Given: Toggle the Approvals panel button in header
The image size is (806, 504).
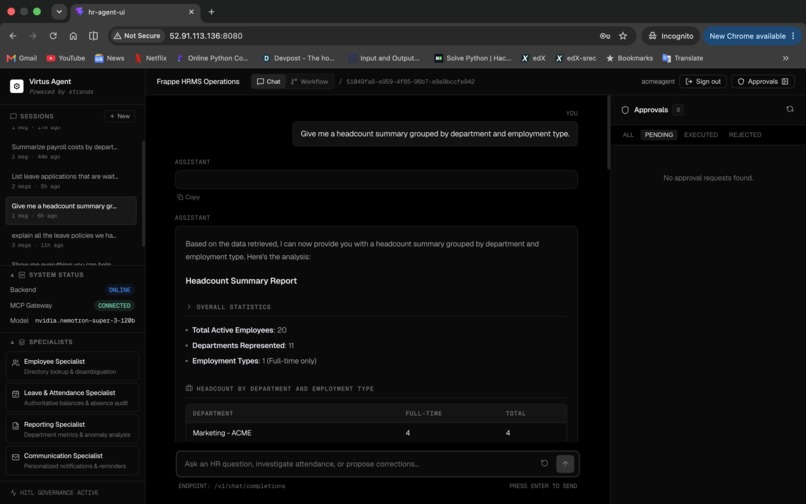Looking at the screenshot, I should pyautogui.click(x=763, y=81).
